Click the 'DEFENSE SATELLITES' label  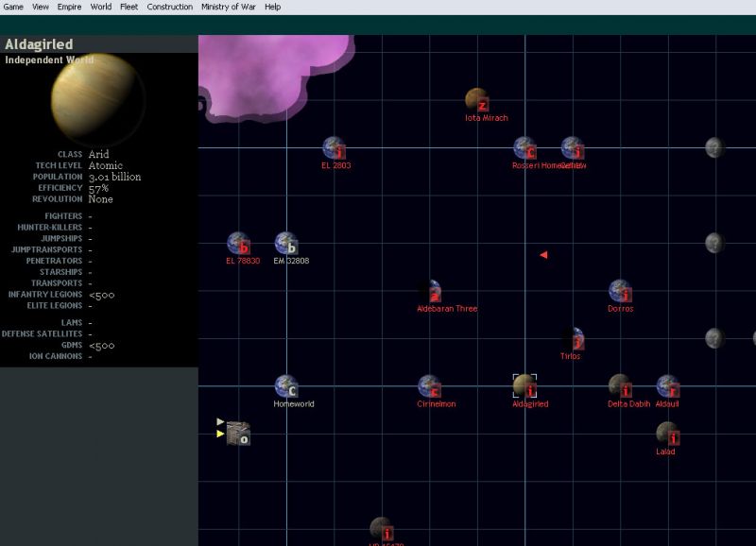click(x=42, y=333)
